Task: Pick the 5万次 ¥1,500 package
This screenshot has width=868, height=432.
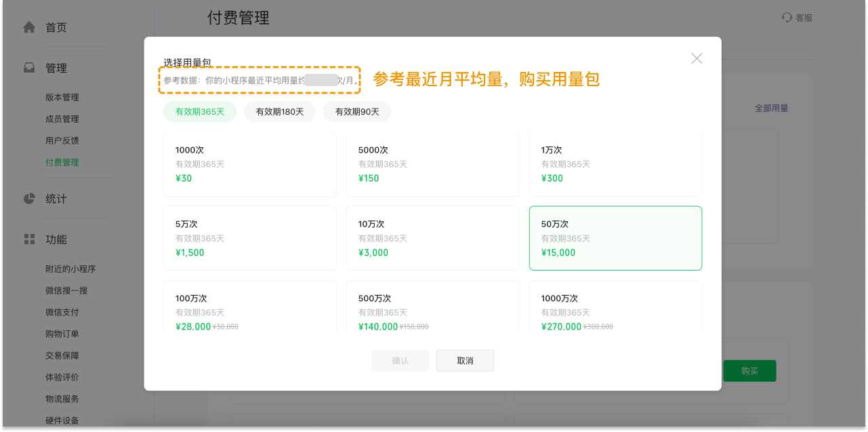Action: [x=249, y=238]
